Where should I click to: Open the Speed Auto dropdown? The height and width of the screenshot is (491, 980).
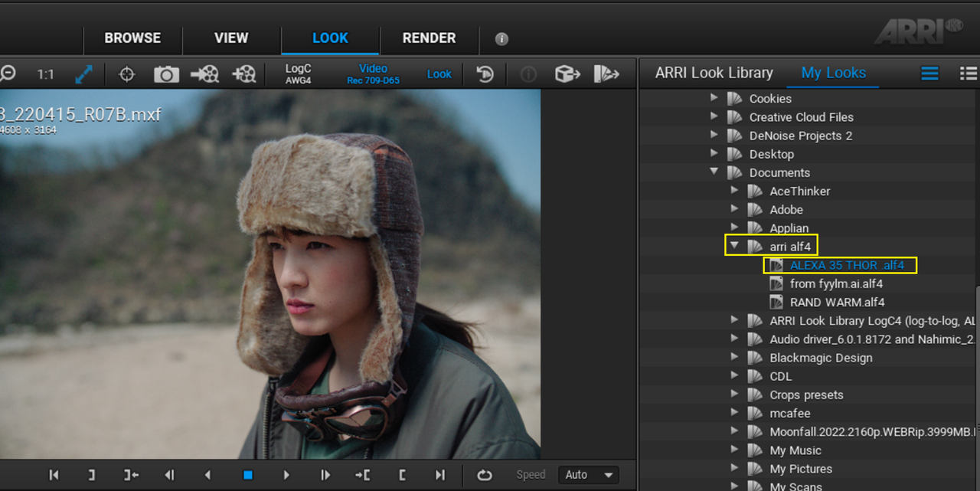588,475
